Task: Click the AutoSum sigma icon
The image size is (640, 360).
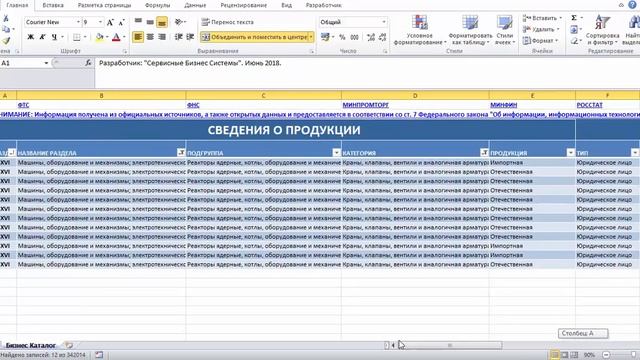Action: point(574,18)
